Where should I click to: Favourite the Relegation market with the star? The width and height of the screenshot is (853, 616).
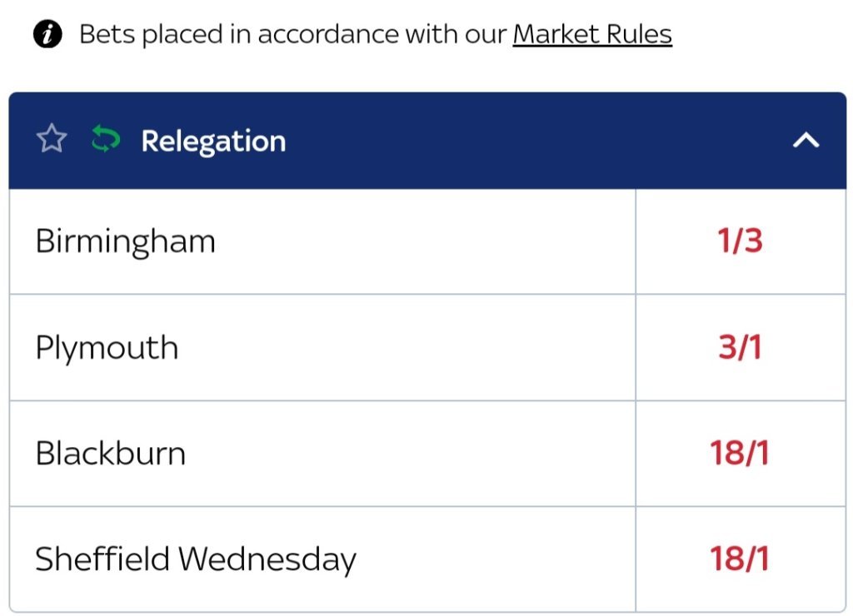pyautogui.click(x=52, y=140)
